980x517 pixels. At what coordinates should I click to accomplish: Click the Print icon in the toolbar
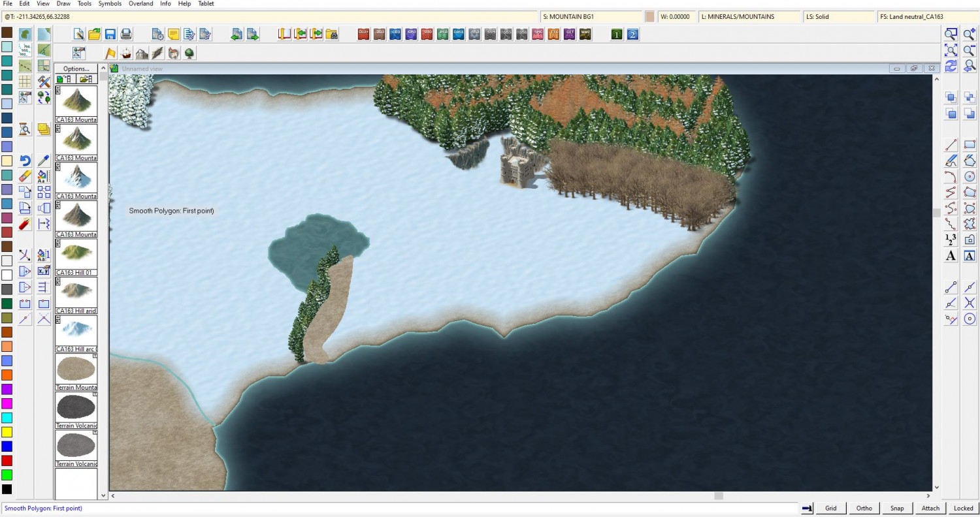126,35
